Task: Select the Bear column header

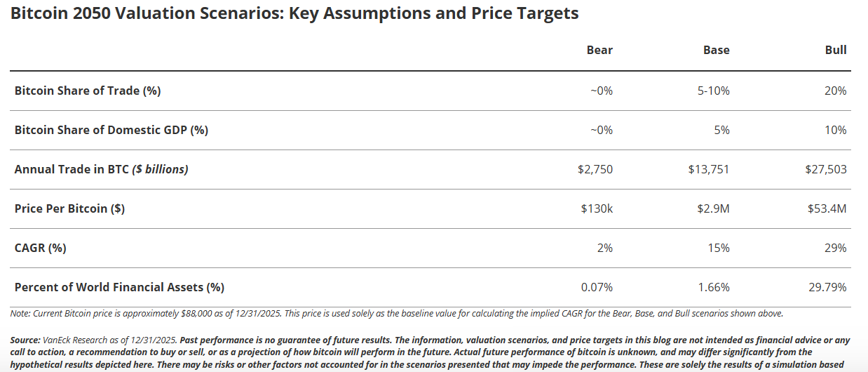Action: tap(599, 50)
